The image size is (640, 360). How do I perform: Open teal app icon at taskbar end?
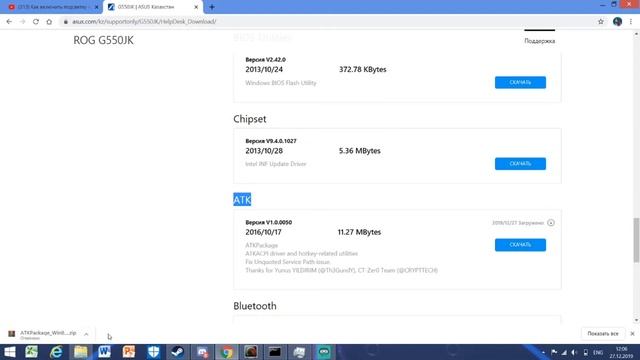click(324, 352)
